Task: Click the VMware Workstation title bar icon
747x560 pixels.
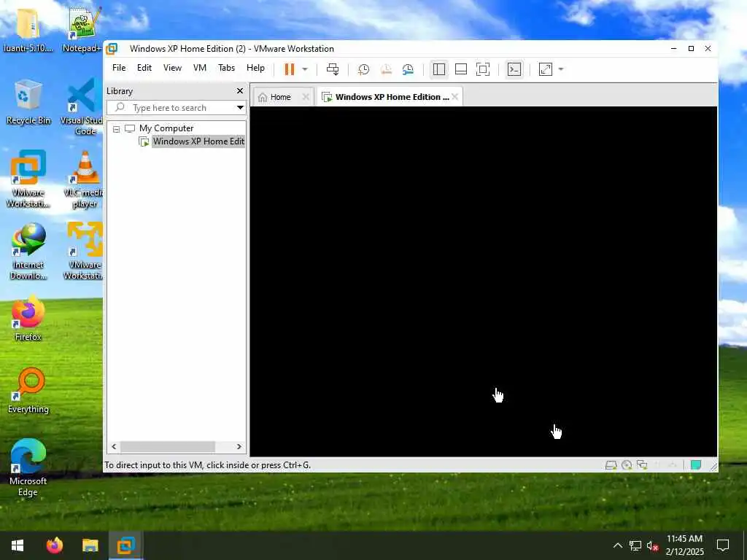Action: coord(112,49)
